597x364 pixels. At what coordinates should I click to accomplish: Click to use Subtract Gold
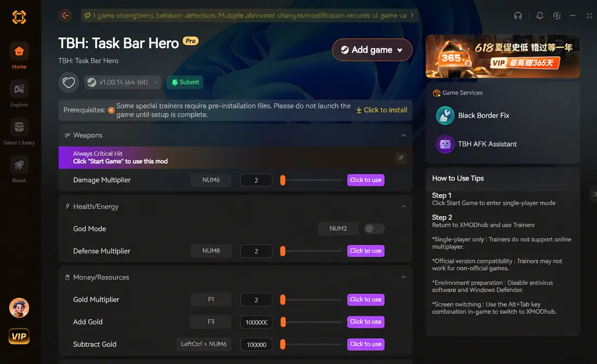[365, 344]
